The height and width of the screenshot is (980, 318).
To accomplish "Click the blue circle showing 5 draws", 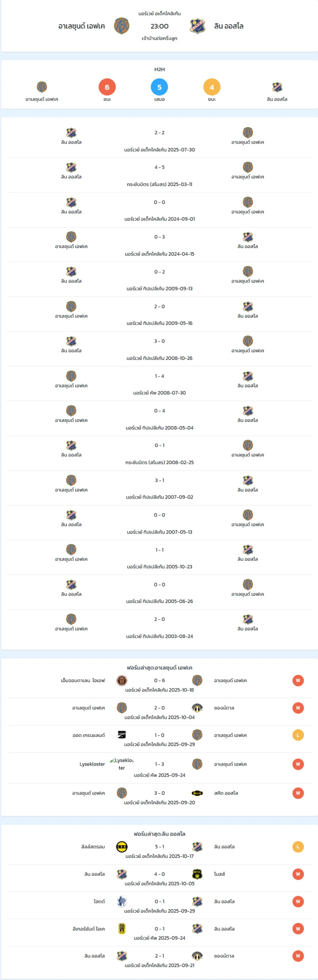I will [x=159, y=87].
